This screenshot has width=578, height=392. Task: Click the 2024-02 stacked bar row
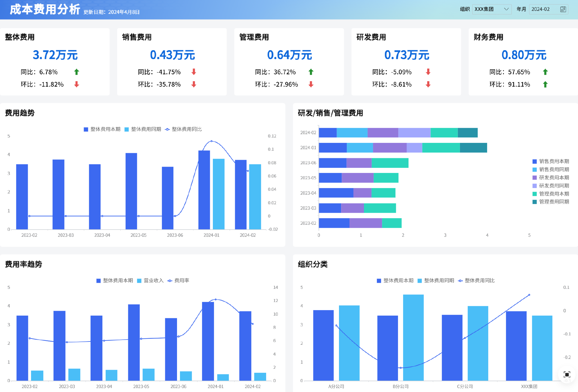pos(398,133)
